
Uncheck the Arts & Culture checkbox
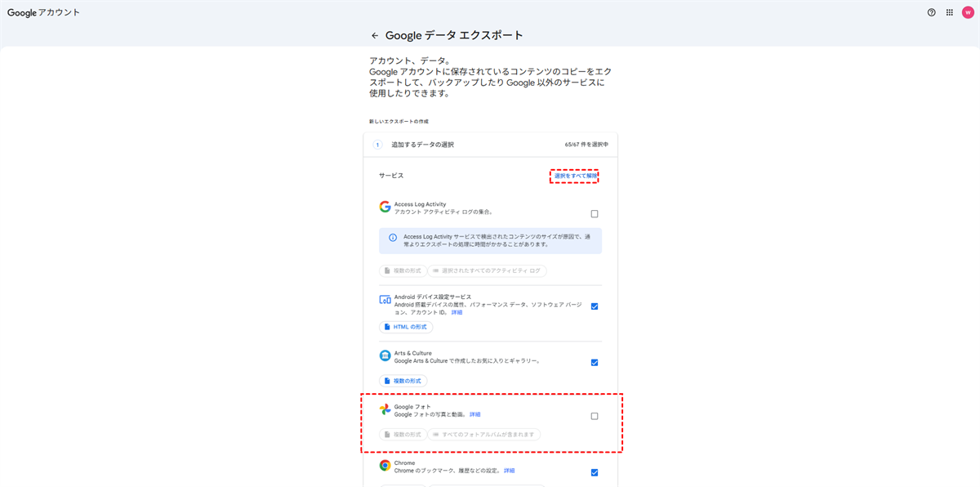click(x=595, y=363)
